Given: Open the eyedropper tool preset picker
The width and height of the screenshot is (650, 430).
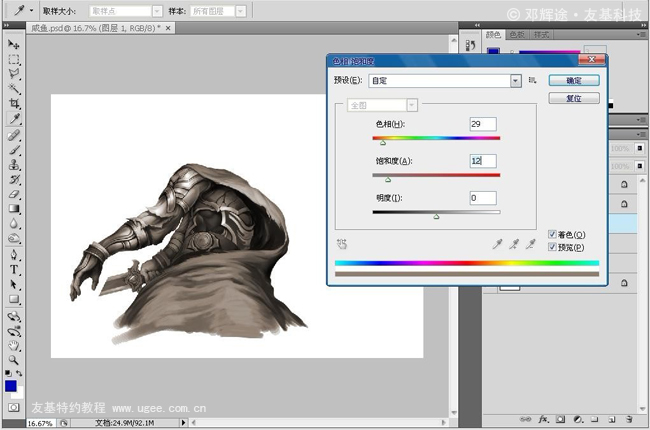Looking at the screenshot, I should 32,10.
